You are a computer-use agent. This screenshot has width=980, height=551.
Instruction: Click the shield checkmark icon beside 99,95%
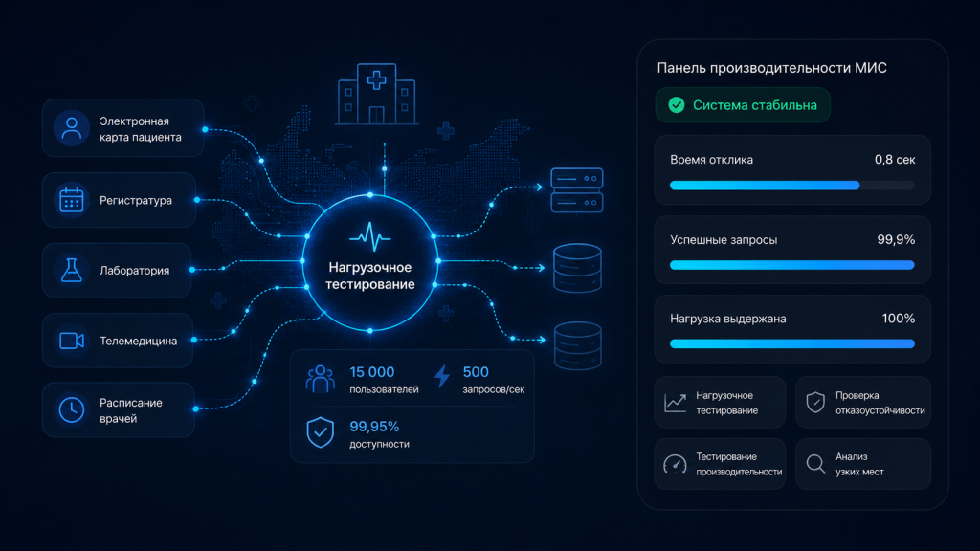tap(320, 432)
